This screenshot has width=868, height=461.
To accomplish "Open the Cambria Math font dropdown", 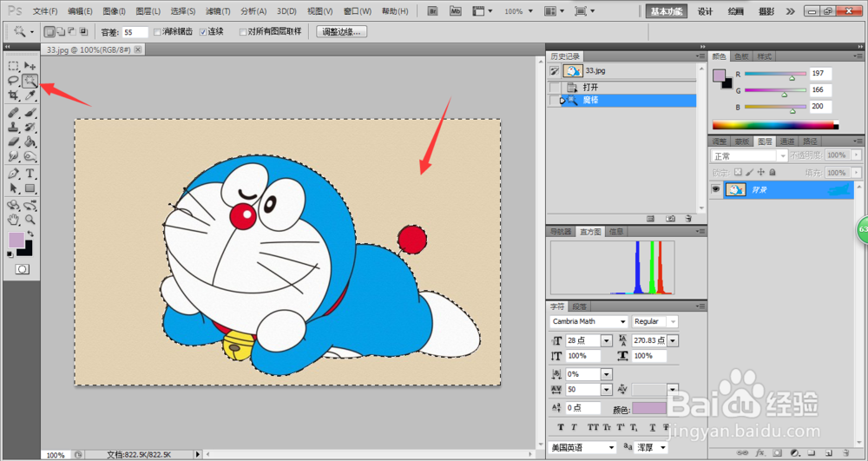I will coord(622,321).
